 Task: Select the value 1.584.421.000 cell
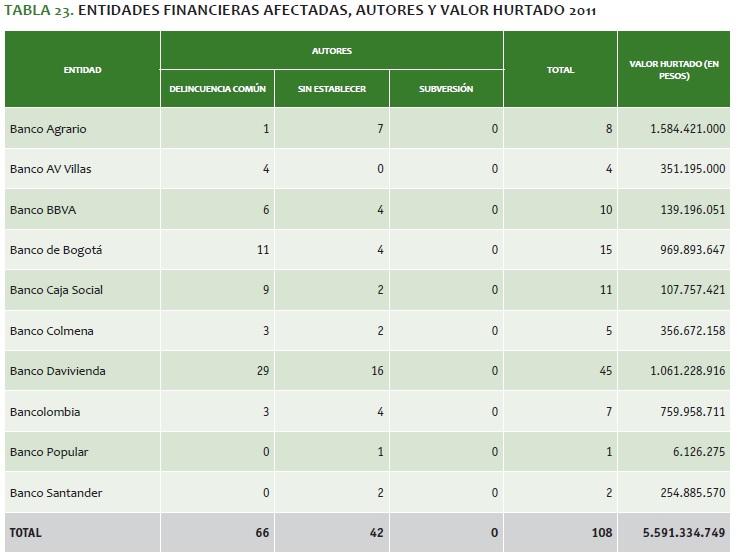678,129
